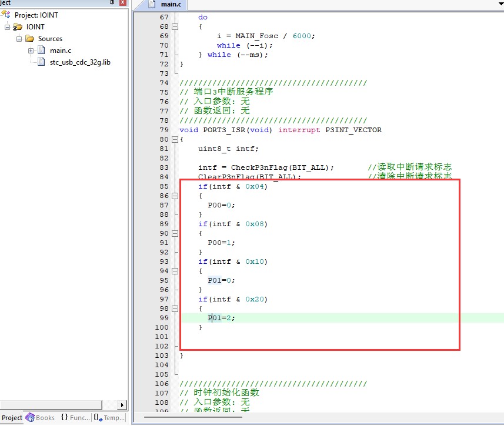This screenshot has height=426, width=504.
Task: Close the Project panel
Action: [x=122, y=4]
